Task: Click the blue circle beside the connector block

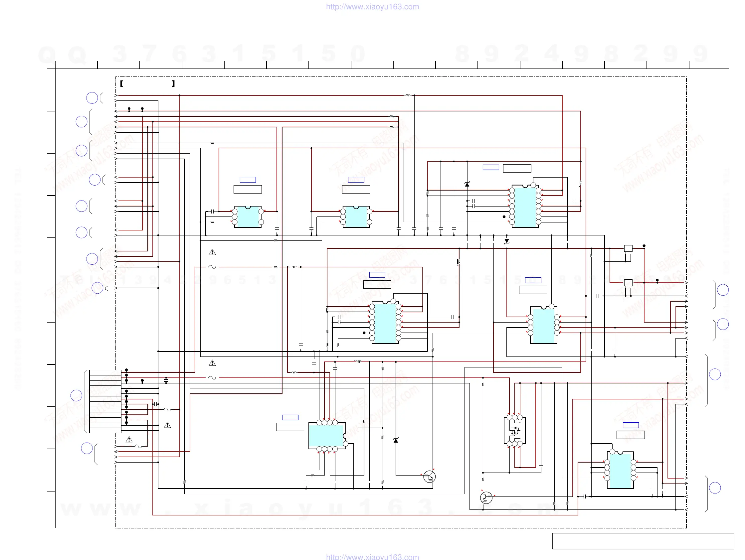Action: point(76,395)
